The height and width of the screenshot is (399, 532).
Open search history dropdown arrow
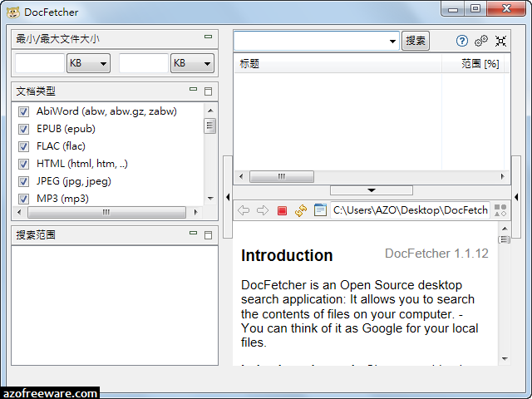point(392,42)
